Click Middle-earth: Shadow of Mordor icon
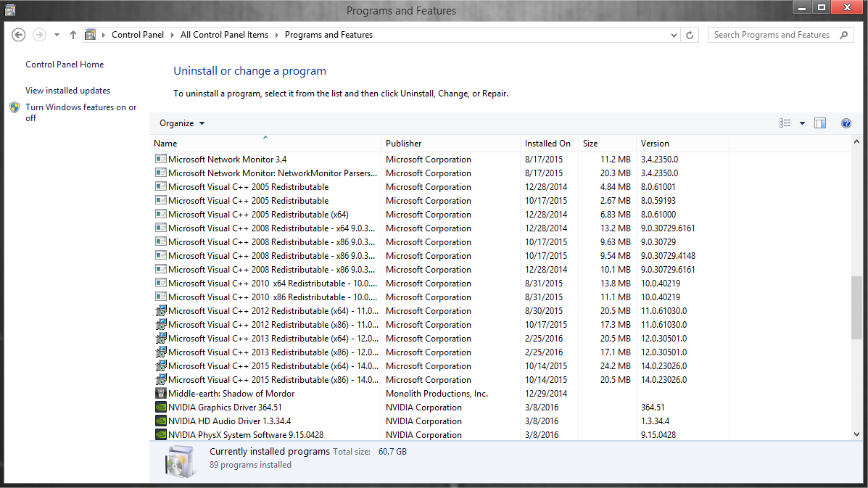The height and width of the screenshot is (488, 868). pyautogui.click(x=160, y=394)
